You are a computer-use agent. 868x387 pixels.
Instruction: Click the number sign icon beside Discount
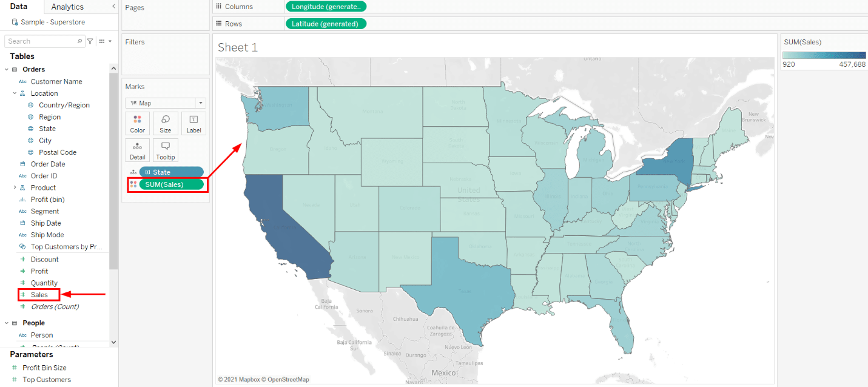tap(22, 259)
